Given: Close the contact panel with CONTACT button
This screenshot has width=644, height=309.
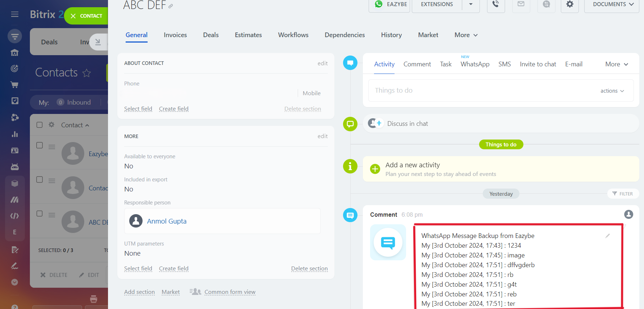Looking at the screenshot, I should (x=86, y=16).
